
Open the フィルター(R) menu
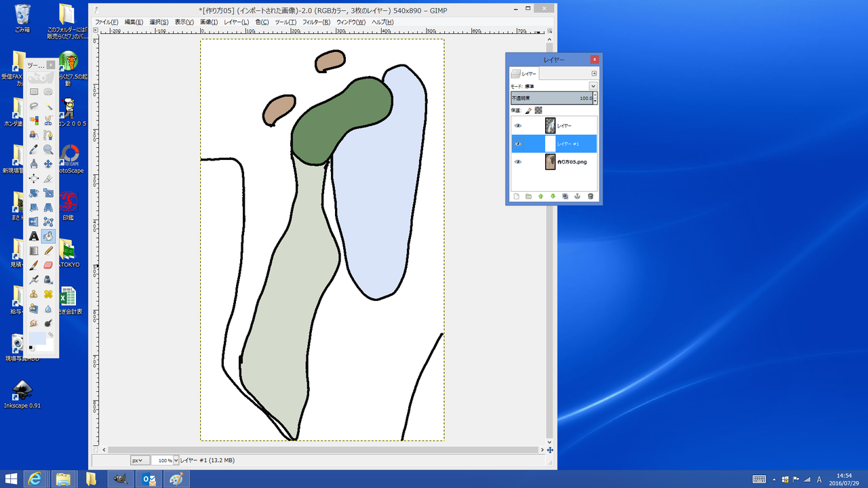[316, 22]
